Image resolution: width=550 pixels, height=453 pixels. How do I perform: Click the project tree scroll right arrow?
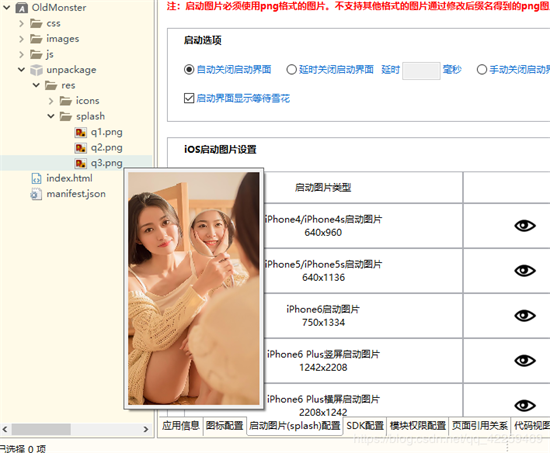point(146,429)
